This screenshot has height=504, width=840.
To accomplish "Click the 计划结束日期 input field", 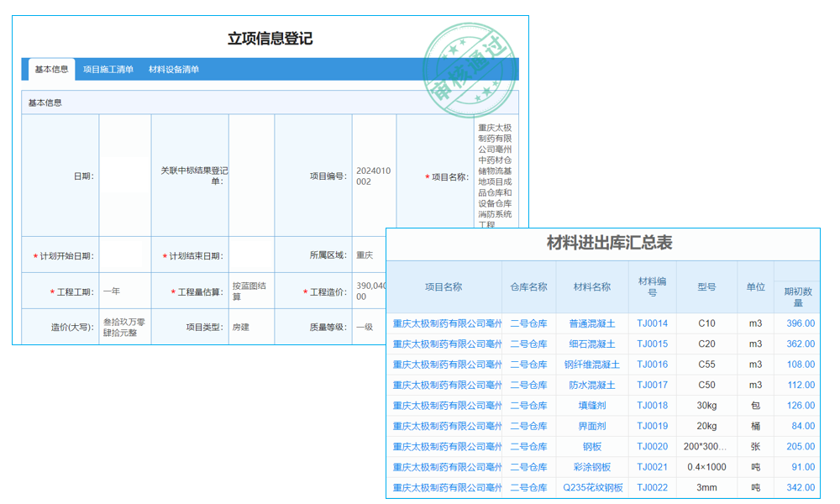I will pyautogui.click(x=254, y=254).
